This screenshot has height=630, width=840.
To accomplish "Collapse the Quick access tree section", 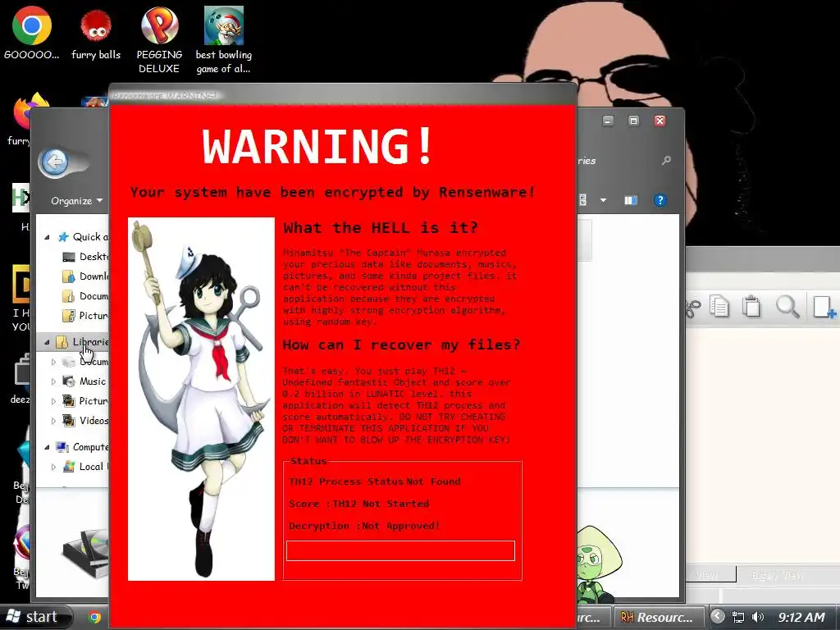I will [47, 237].
